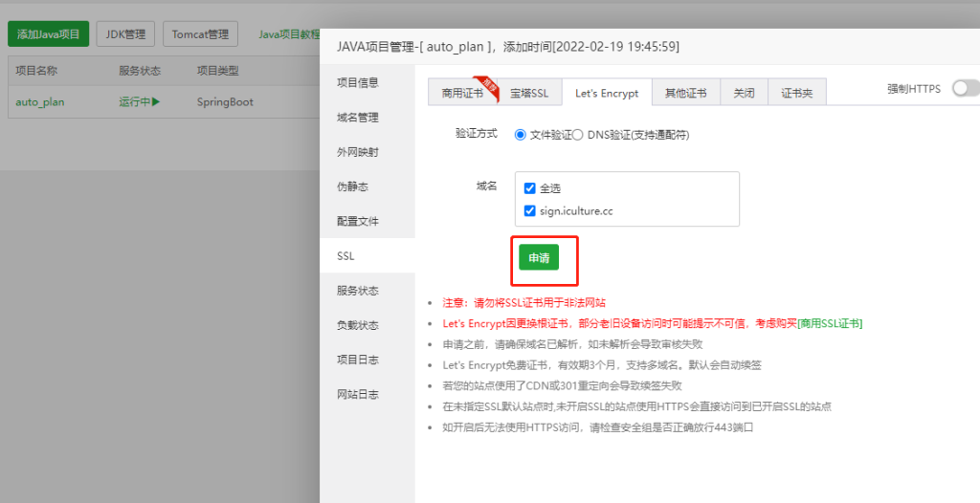Screen dimensions: 980x503
Task: Click the 商用SSL证书 link
Action: [830, 323]
